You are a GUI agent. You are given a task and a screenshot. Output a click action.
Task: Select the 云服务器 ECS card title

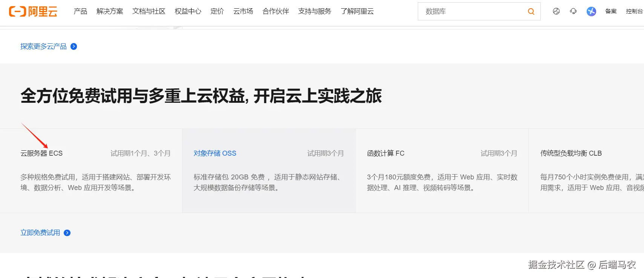tap(41, 153)
